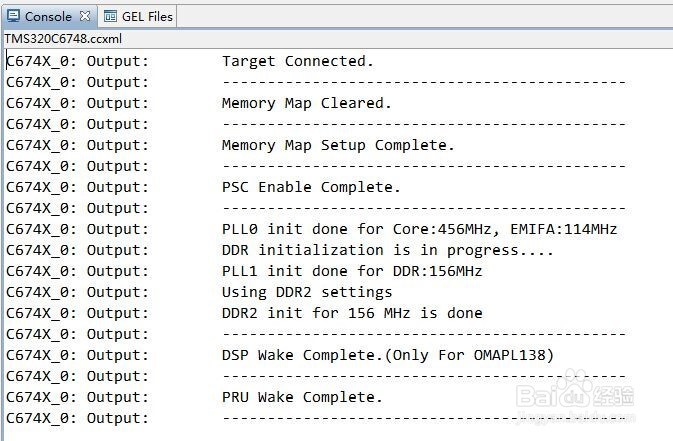Click the 'PSC Enable Complete.' line

[310, 187]
